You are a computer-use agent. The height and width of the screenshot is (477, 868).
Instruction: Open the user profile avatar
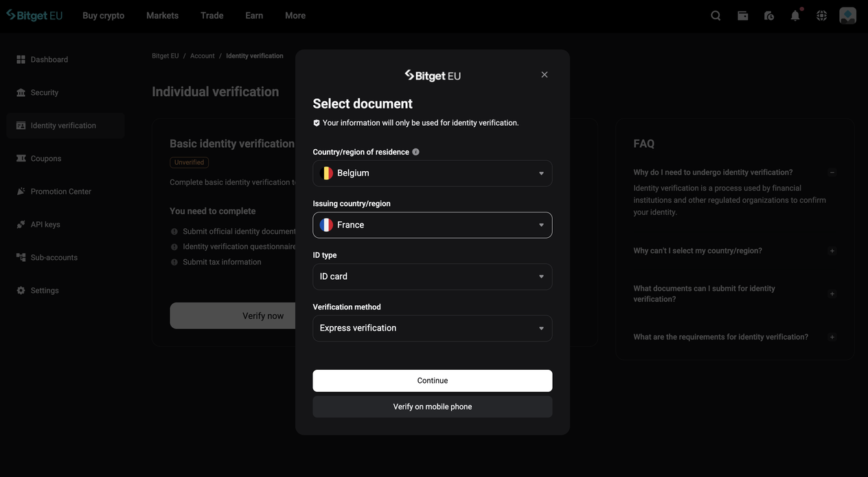(848, 15)
